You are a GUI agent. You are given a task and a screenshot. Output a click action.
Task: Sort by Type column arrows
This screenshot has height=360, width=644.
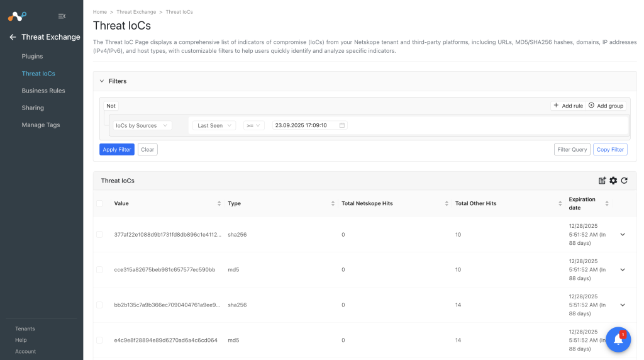[x=333, y=203]
